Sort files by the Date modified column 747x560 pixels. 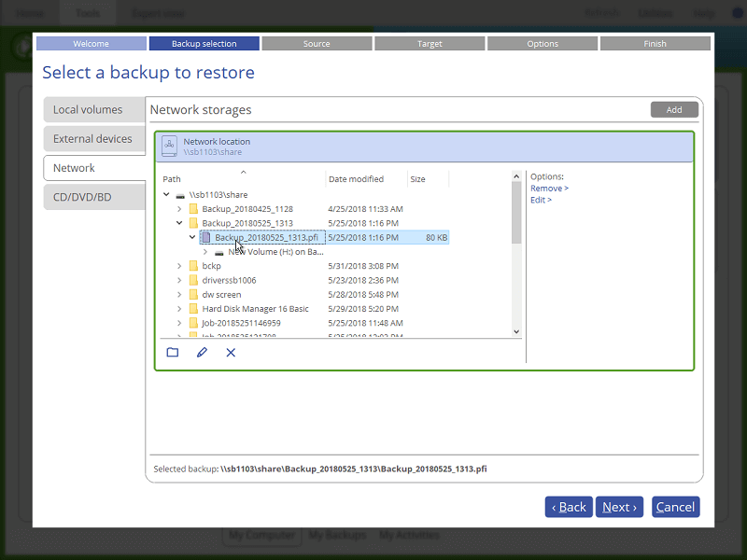[356, 178]
